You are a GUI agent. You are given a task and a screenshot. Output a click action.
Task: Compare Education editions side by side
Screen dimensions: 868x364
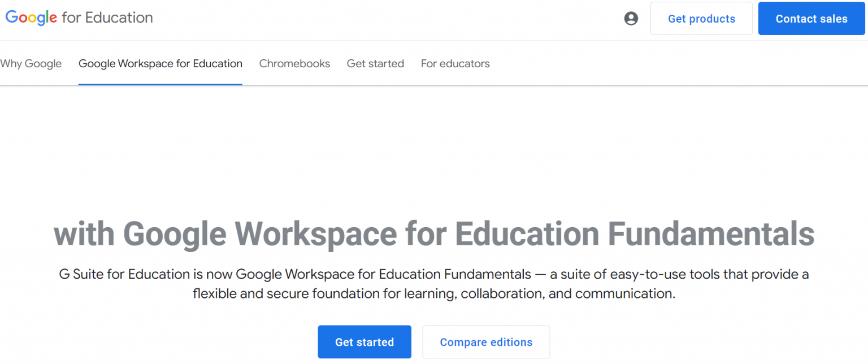(486, 342)
